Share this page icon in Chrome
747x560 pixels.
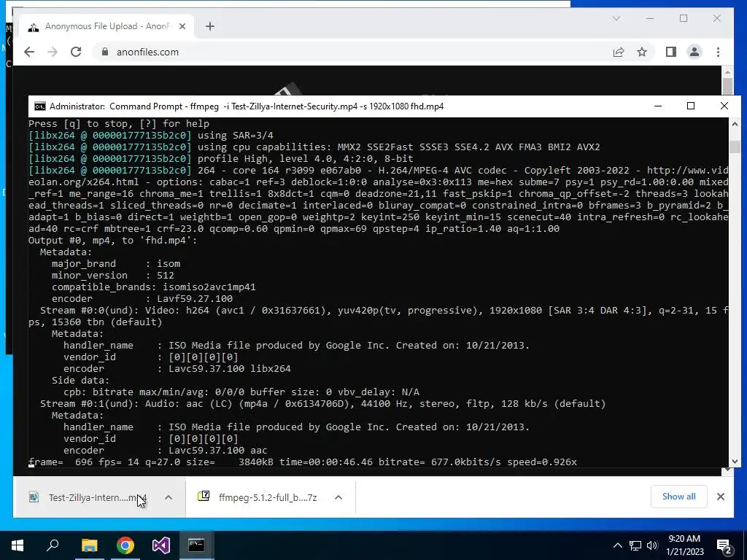pyautogui.click(x=619, y=52)
